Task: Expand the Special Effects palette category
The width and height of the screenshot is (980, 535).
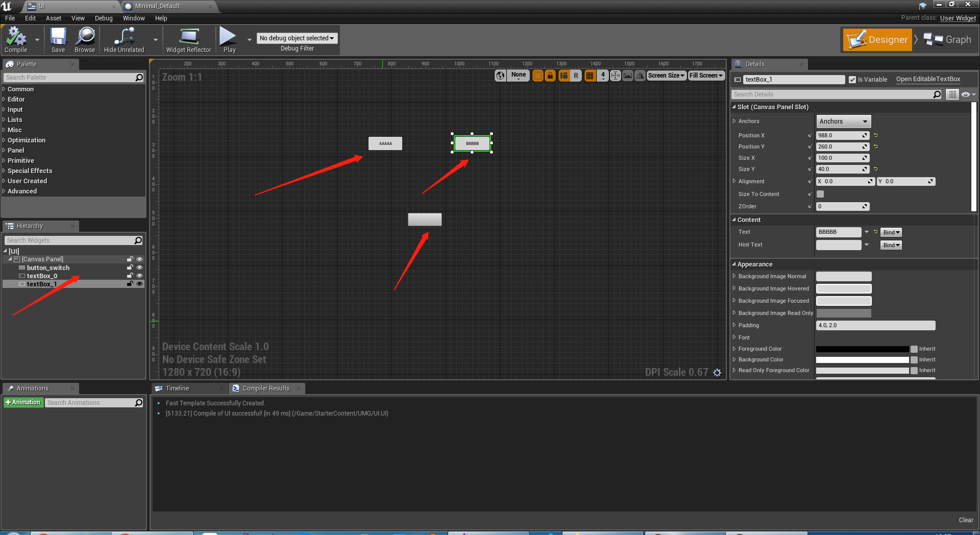Action: click(31, 171)
